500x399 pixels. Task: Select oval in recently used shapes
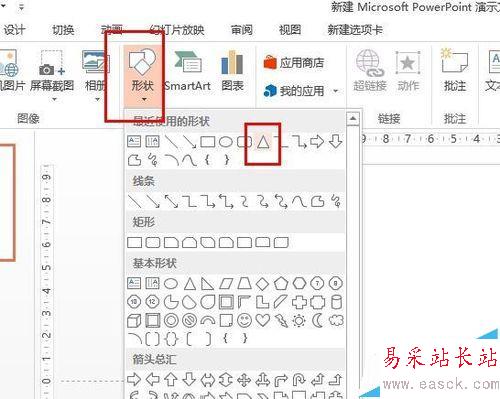pos(226,142)
